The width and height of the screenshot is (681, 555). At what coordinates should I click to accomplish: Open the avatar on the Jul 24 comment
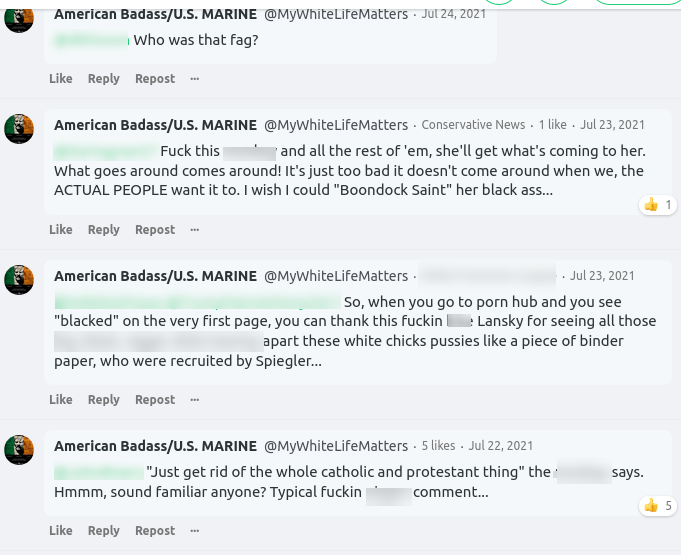pos(19,17)
